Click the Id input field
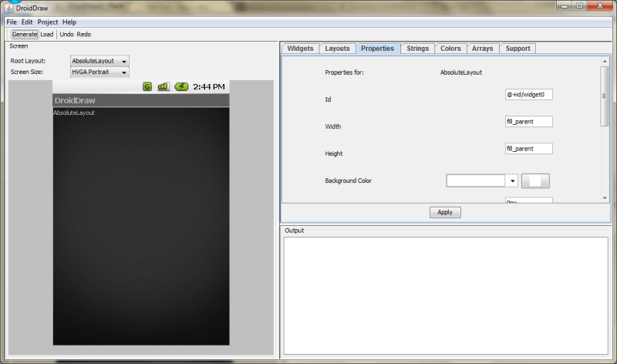617x364 pixels. [529, 94]
